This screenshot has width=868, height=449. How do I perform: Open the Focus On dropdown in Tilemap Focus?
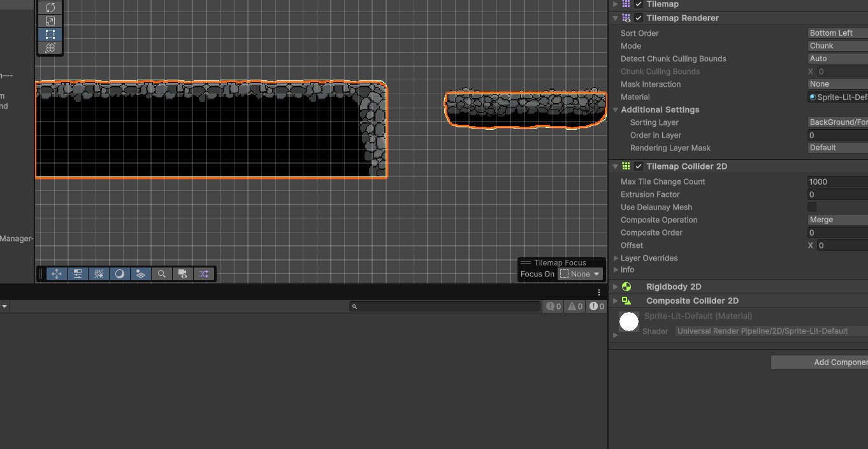point(579,274)
